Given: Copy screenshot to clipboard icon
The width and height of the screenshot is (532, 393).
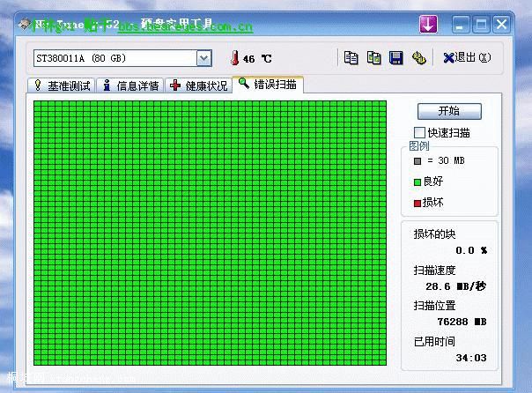Looking at the screenshot, I should pyautogui.click(x=373, y=57).
